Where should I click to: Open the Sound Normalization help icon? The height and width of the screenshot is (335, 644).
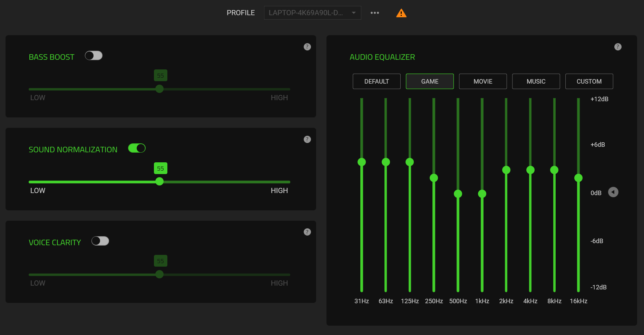pos(307,139)
